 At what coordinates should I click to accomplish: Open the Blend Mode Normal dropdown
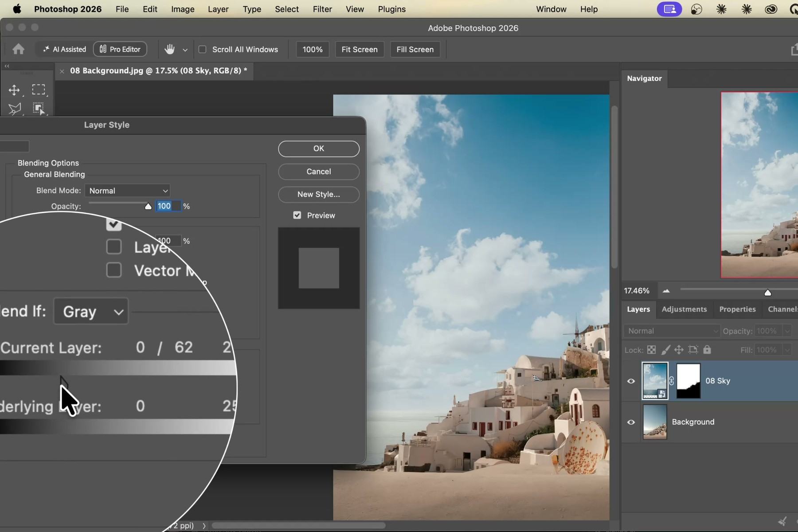tap(128, 191)
